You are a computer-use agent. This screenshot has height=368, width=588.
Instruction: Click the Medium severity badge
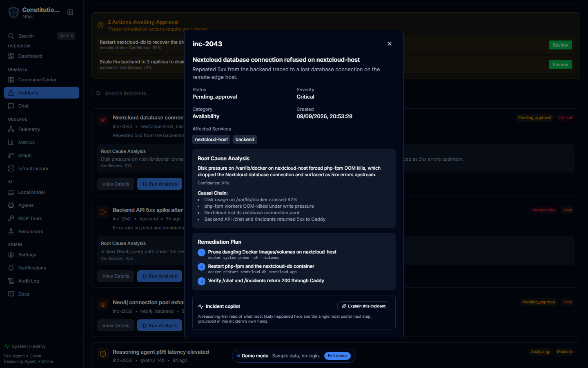[x=564, y=352]
